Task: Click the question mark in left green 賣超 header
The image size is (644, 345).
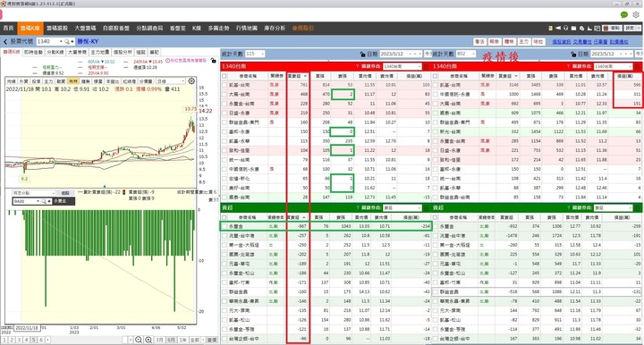Action: pos(358,208)
